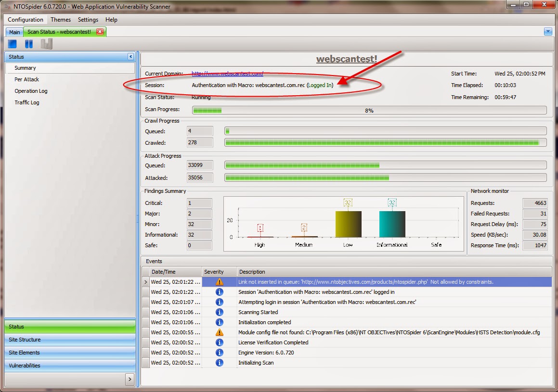Click the Crawl Progress Crawled bar
The width and height of the screenshot is (558, 392).
[386, 142]
